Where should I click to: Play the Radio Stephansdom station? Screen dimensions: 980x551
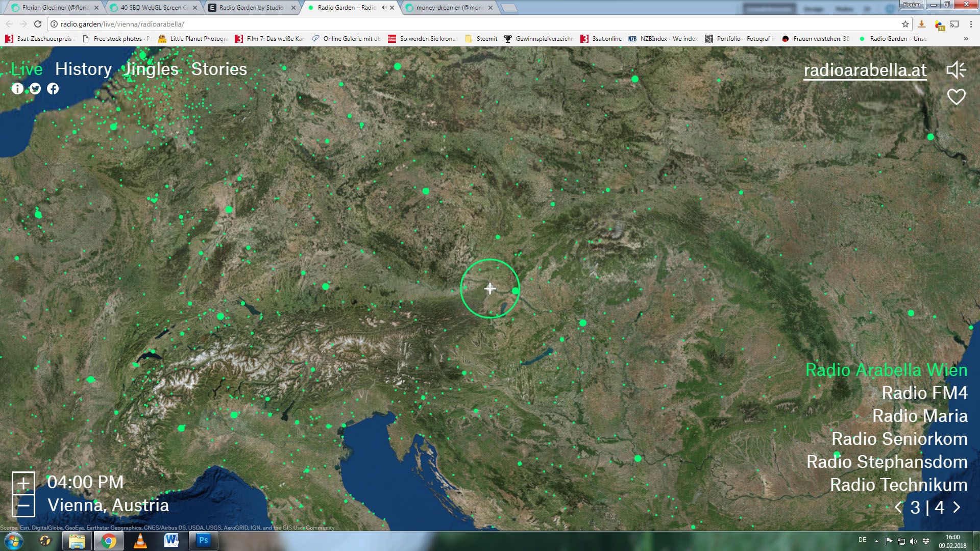(x=887, y=462)
